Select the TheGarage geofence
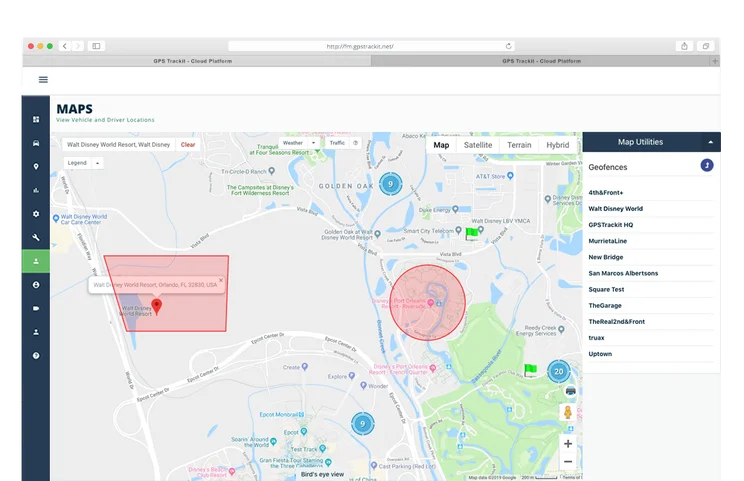744x481 pixels. 651,305
